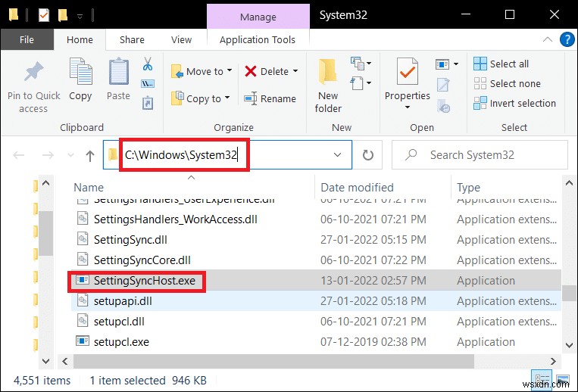578x392 pixels.
Task: Open the View ribbon tab
Action: 182,40
